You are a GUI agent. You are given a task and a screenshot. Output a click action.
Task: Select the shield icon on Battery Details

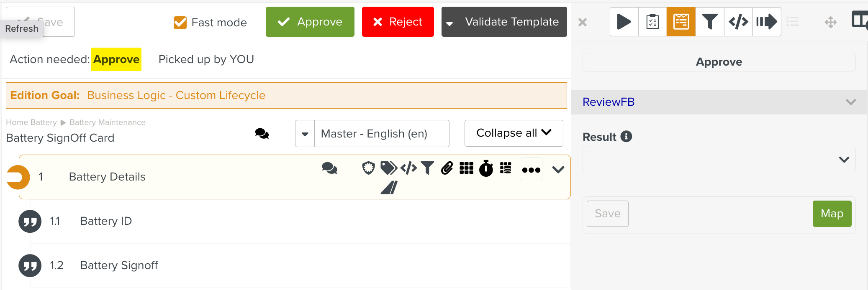click(x=368, y=168)
